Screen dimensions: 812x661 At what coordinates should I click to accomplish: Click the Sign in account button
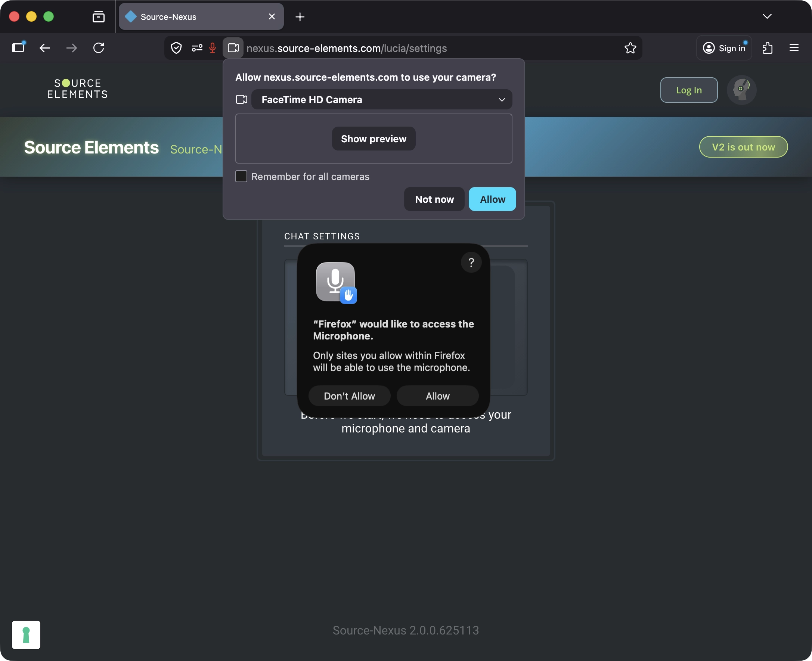(724, 48)
